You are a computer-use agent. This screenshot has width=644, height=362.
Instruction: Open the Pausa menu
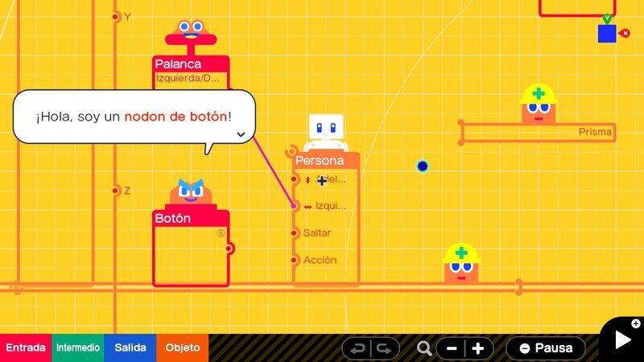click(546, 348)
